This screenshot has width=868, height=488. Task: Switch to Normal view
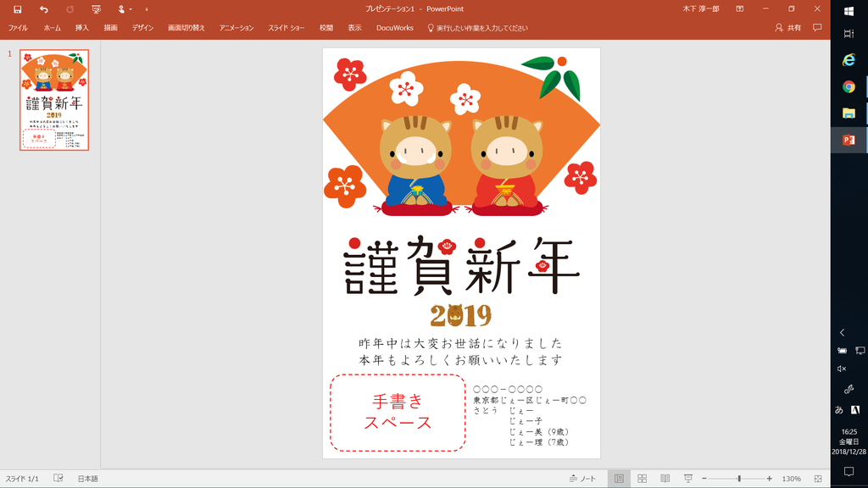(619, 479)
